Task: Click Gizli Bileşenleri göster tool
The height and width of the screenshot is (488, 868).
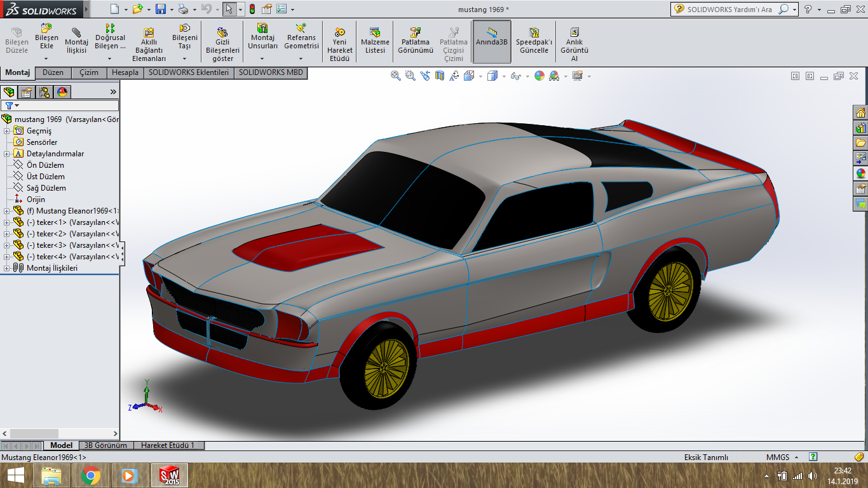Action: coord(222,44)
